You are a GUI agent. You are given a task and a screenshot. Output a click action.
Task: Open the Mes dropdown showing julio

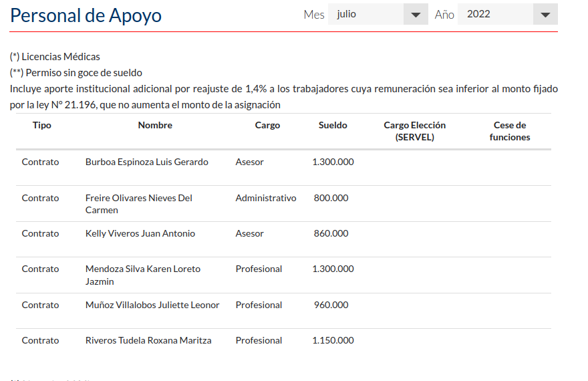(378, 14)
